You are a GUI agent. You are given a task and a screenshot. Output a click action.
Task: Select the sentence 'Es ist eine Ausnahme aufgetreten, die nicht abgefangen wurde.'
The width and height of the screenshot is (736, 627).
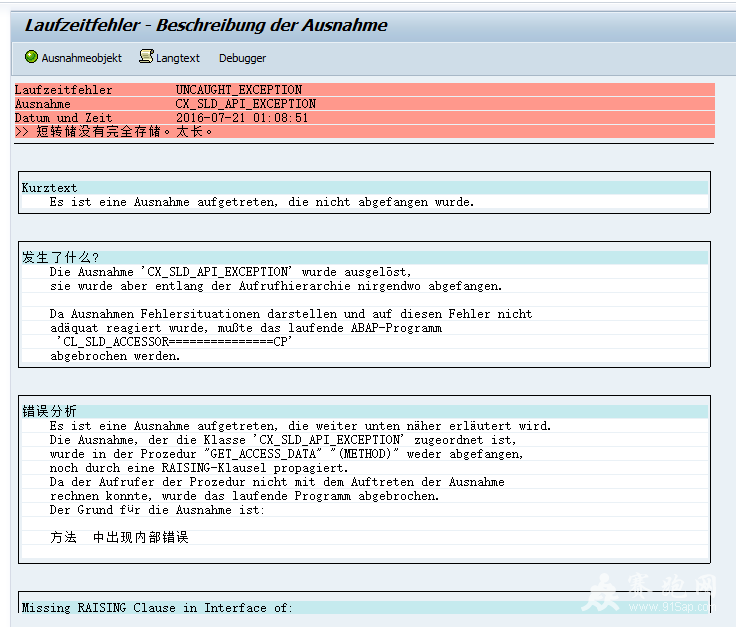(x=262, y=202)
